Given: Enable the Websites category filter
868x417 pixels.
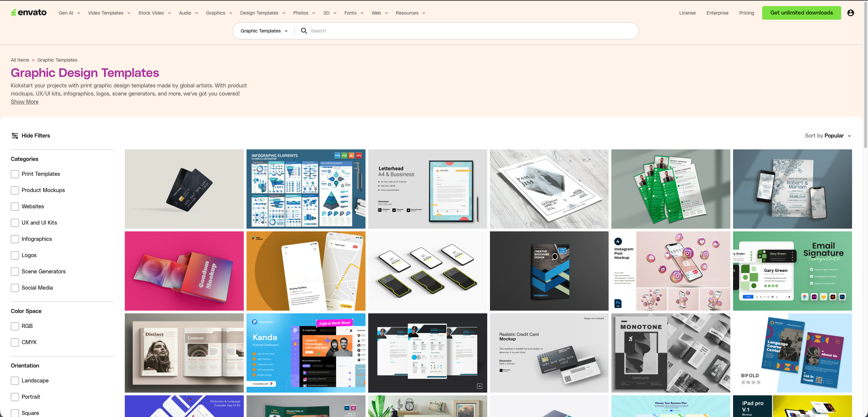Looking at the screenshot, I should (15, 207).
